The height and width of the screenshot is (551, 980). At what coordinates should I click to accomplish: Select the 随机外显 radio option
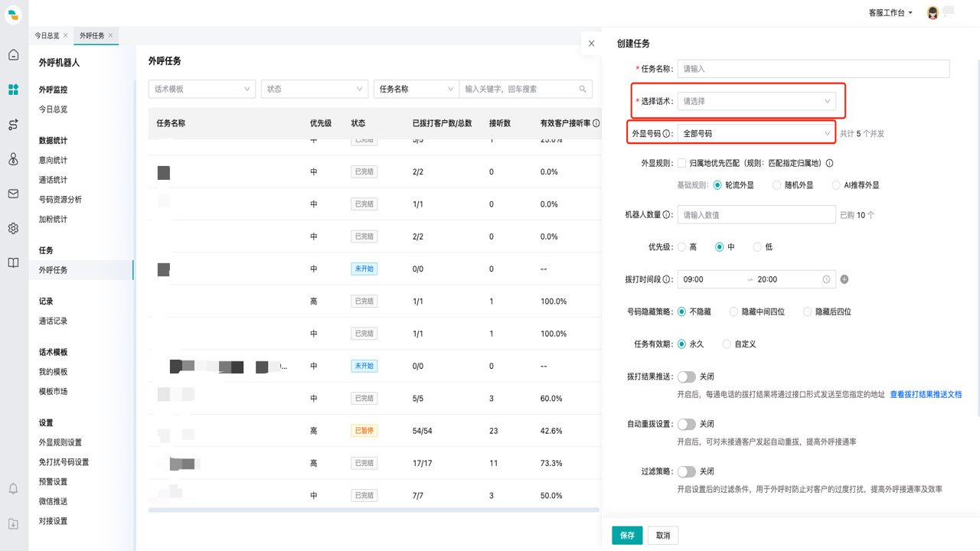777,185
